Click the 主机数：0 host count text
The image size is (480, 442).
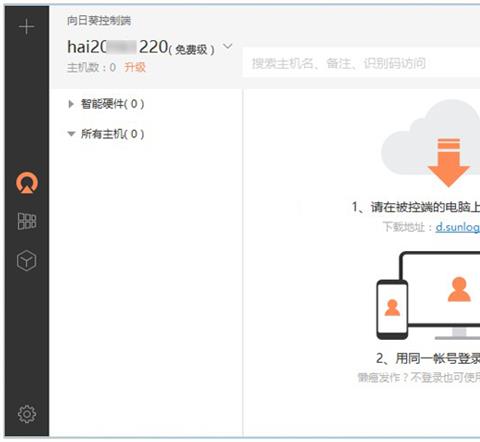91,67
